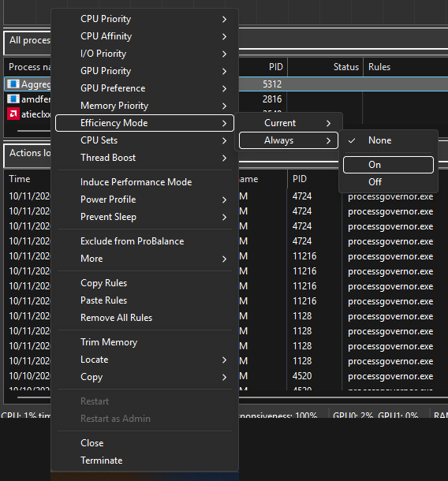This screenshot has width=448, height=481.
Task: Click the Aggreg process icon
Action: tap(13, 84)
